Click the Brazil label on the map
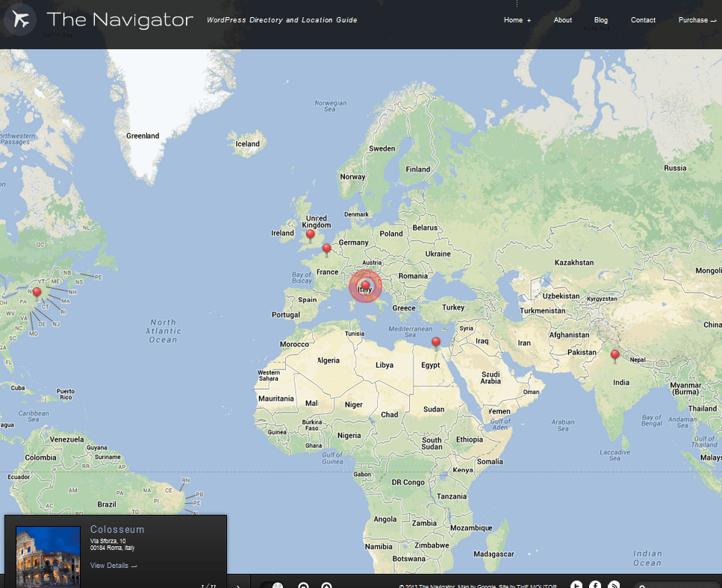 107,504
